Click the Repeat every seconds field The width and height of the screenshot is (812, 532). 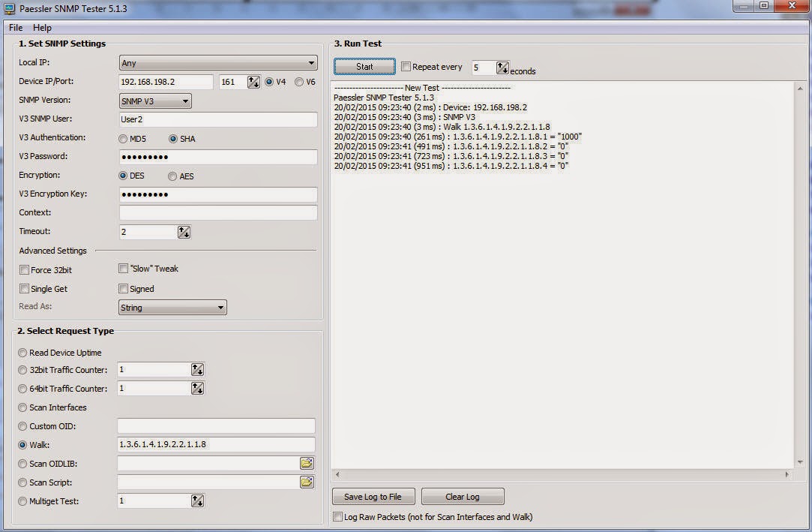(484, 68)
